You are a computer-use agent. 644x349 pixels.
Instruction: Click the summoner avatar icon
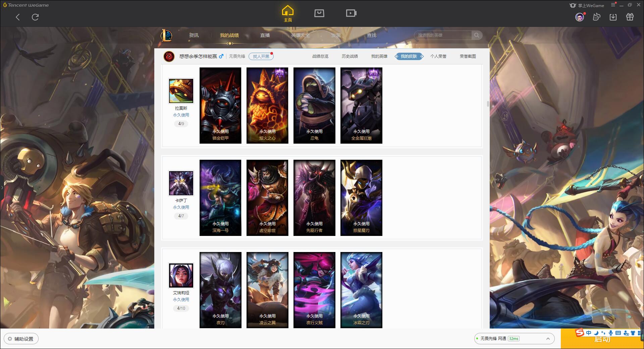click(x=169, y=56)
